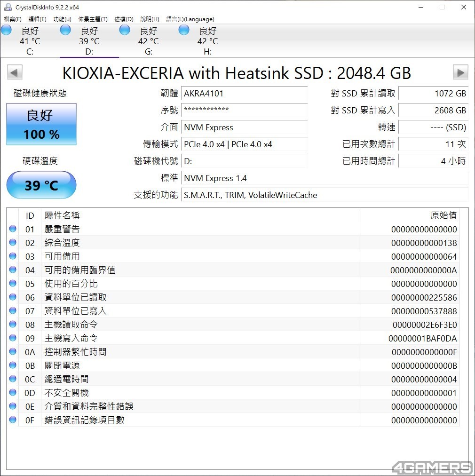Select drive D: status tab
The image size is (475, 476).
(89, 40)
